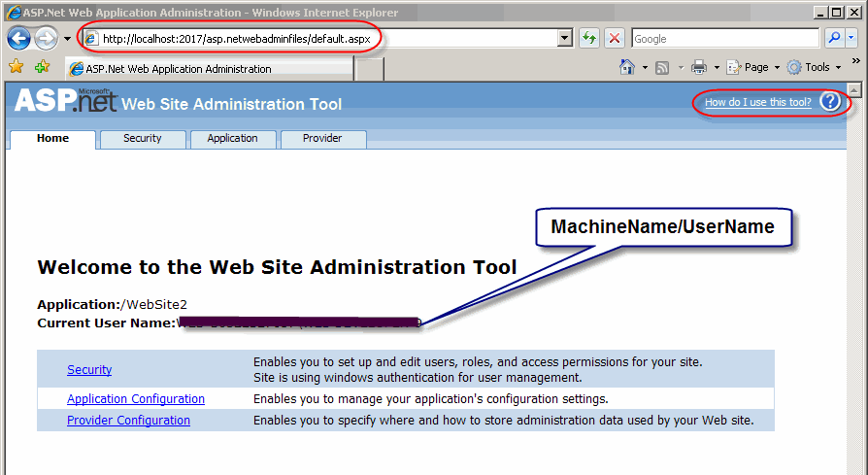Screen dimensions: 868x475
Task: Click the "How do I use this tool?" link
Action: click(757, 102)
